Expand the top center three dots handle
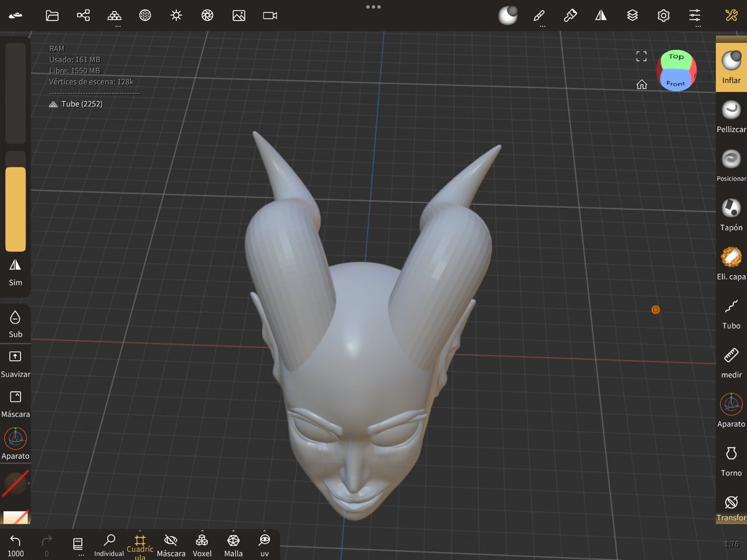 point(374,7)
